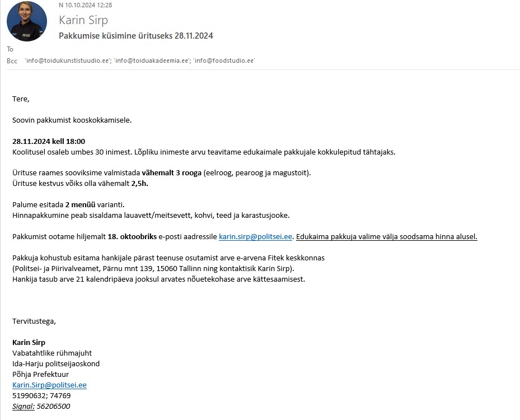This screenshot has width=520, height=420.
Task: Click Bcc recipient info@foodstudio.ee
Action: point(224,60)
